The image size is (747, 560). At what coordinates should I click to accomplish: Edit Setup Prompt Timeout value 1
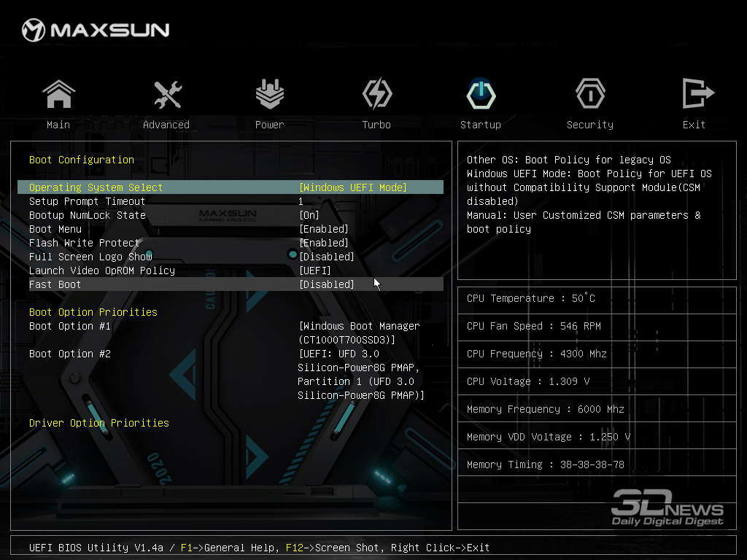coord(301,201)
